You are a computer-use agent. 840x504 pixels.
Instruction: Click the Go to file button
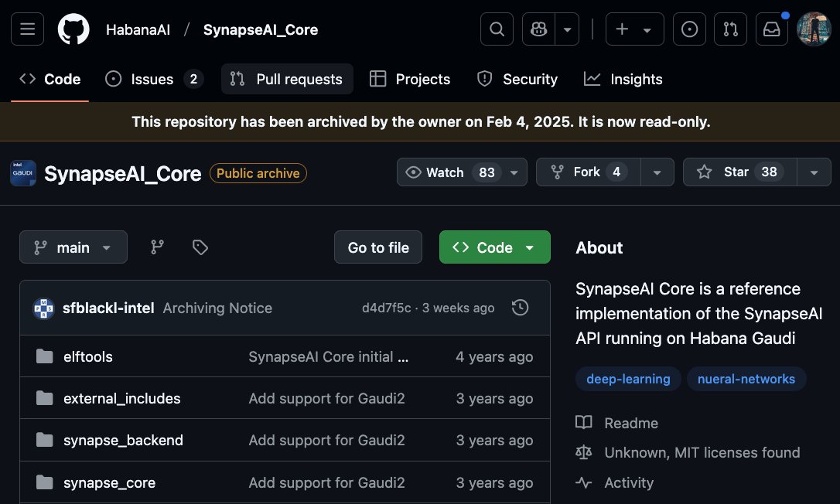[378, 247]
